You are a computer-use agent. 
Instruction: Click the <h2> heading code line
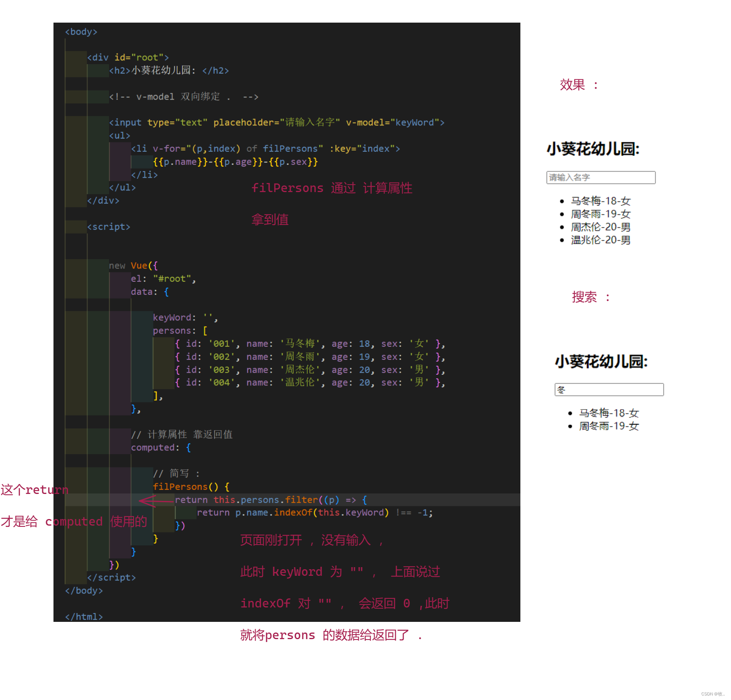169,70
